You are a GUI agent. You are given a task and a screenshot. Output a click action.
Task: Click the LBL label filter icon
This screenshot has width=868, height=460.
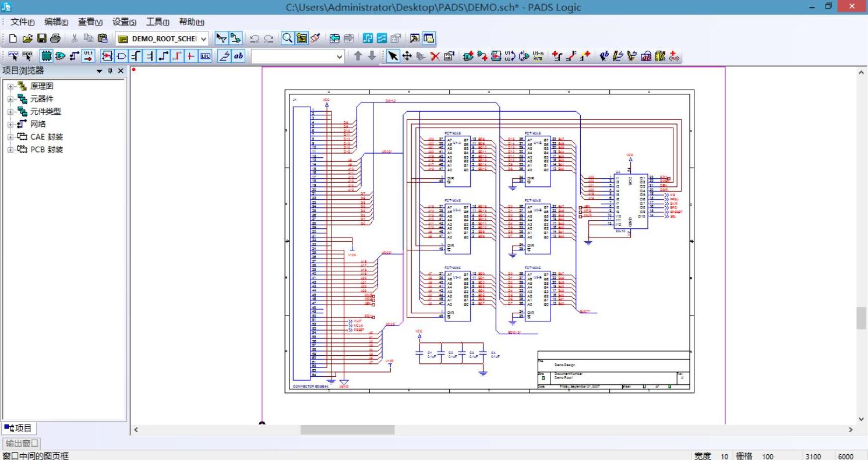pyautogui.click(x=205, y=56)
